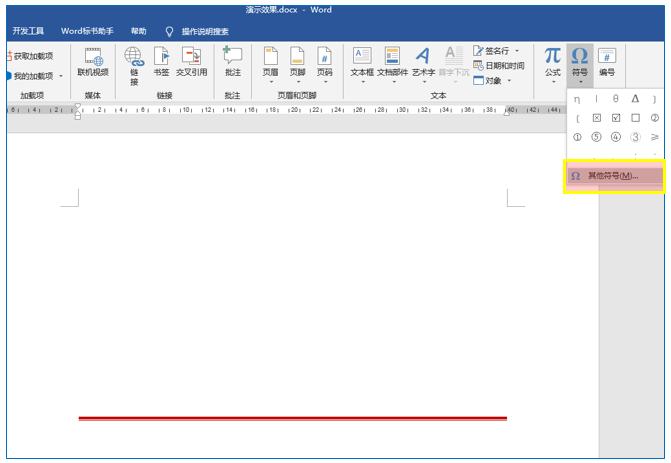671x463 pixels.
Task: Open the Footer (页脚) dropdown
Action: point(297,65)
